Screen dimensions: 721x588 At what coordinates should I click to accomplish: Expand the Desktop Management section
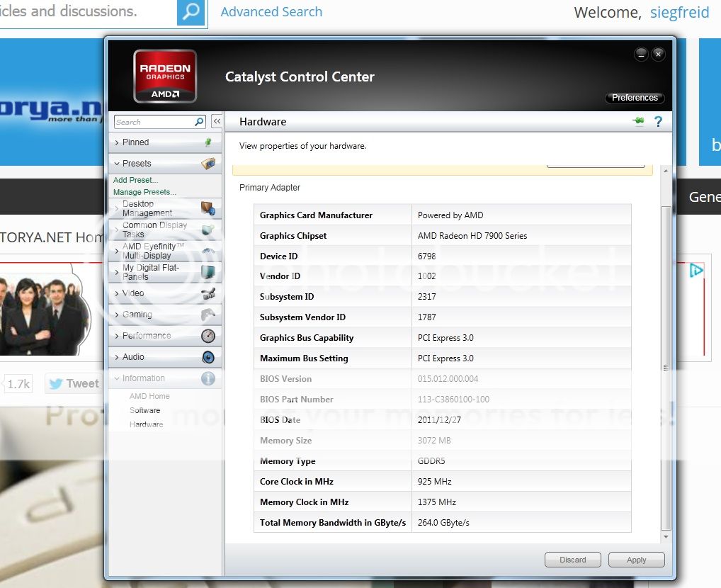(x=147, y=208)
